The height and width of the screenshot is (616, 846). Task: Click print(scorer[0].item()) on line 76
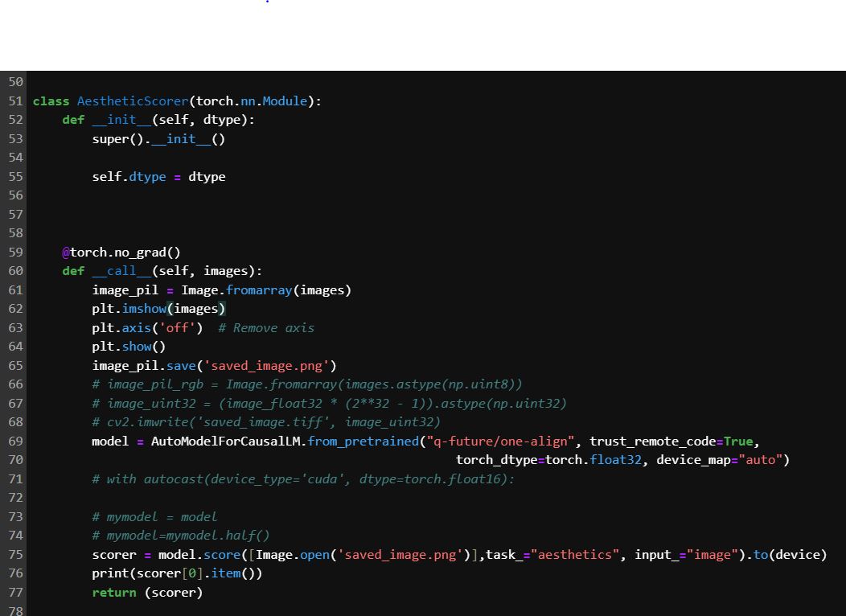(177, 573)
